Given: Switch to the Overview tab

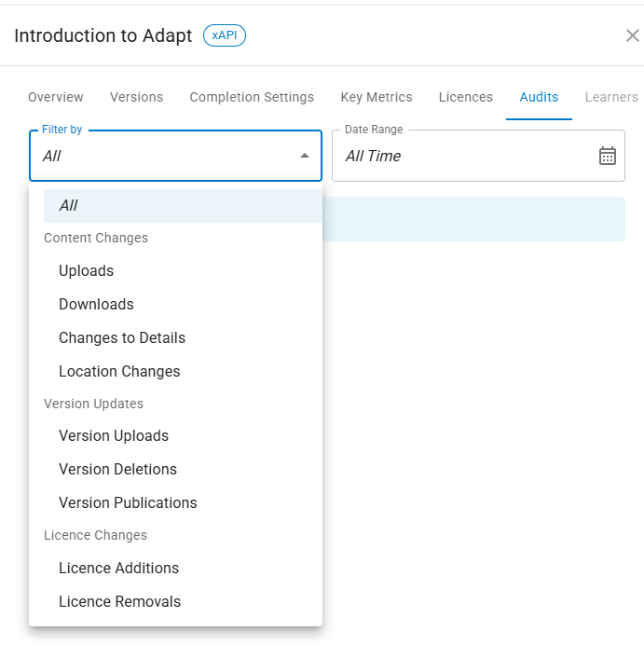Looking at the screenshot, I should tap(56, 97).
